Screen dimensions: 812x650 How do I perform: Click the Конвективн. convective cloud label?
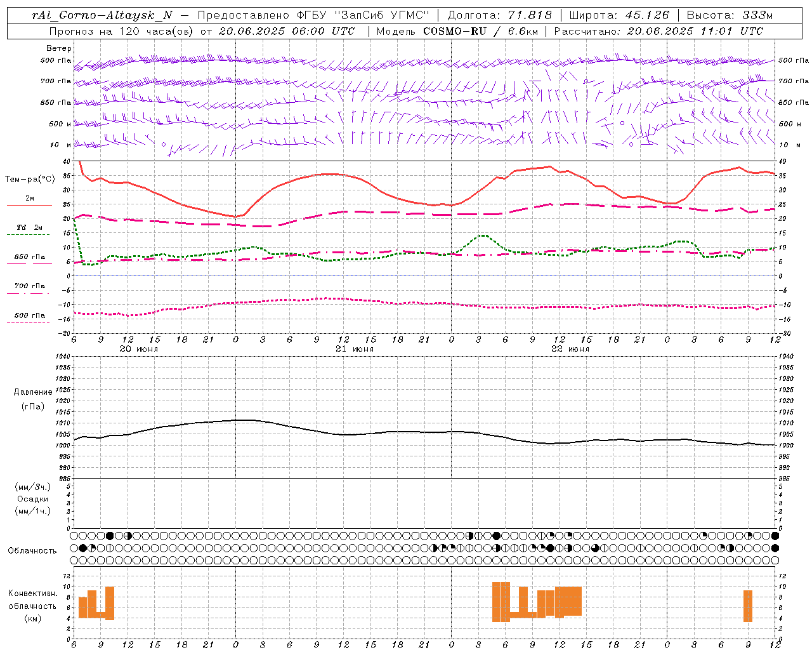[32, 594]
